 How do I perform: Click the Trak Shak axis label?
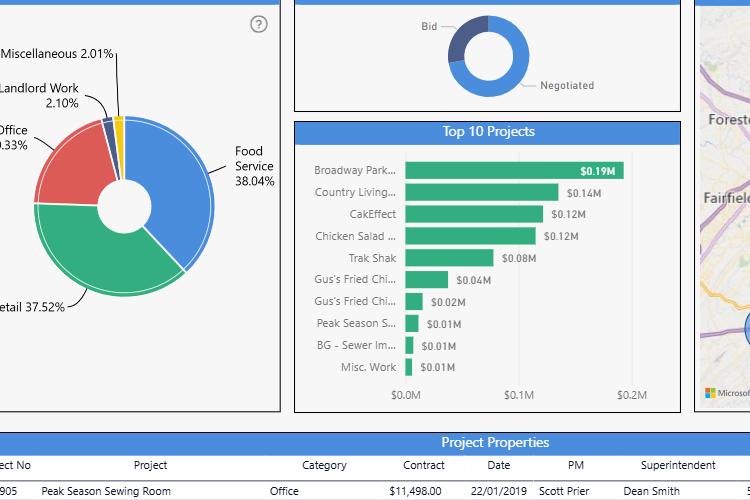pos(372,258)
